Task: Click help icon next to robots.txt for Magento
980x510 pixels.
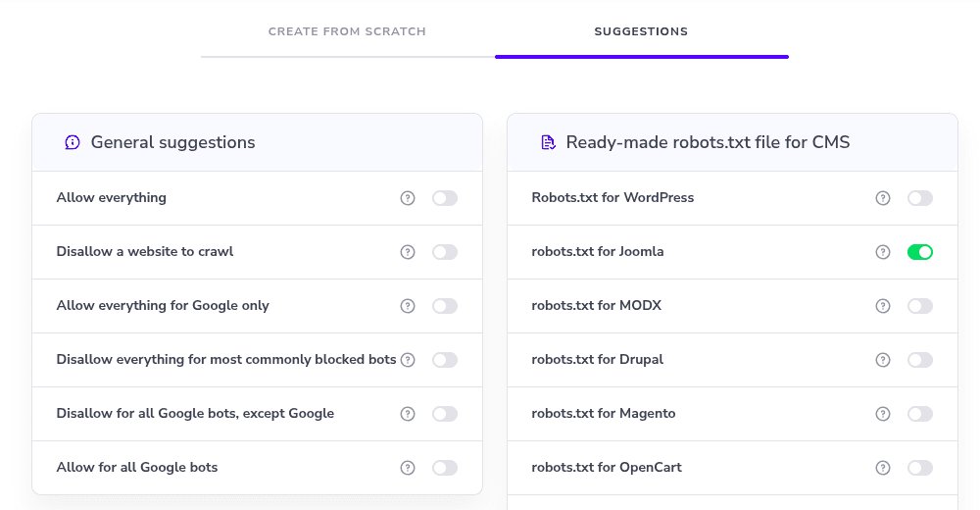Action: point(883,414)
